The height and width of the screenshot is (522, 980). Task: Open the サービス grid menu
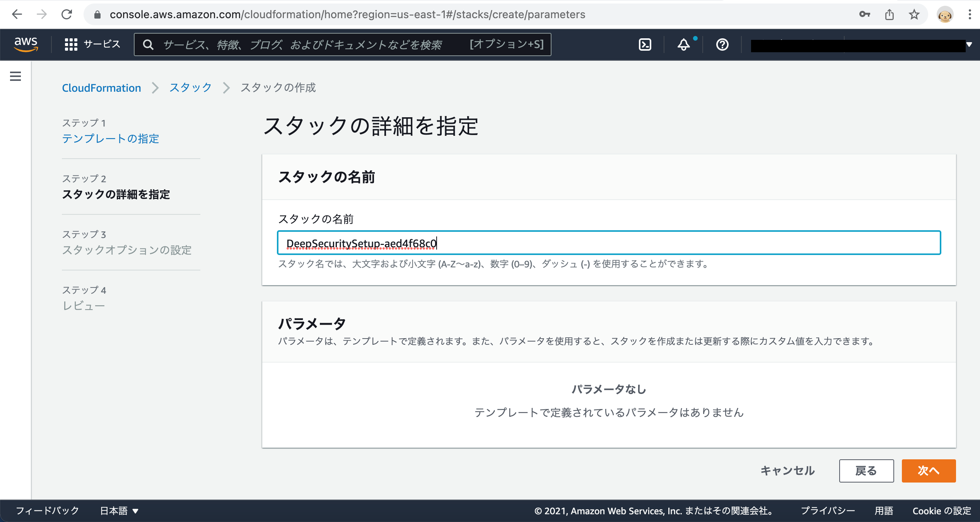click(92, 44)
